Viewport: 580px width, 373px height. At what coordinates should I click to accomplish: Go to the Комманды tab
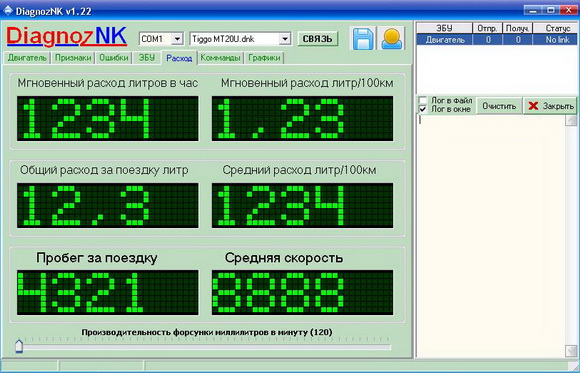pos(220,58)
